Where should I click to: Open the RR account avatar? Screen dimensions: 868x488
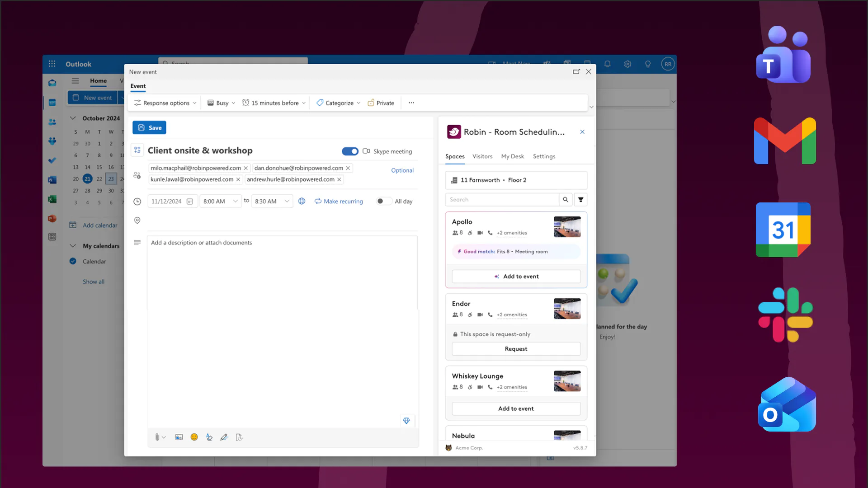668,64
